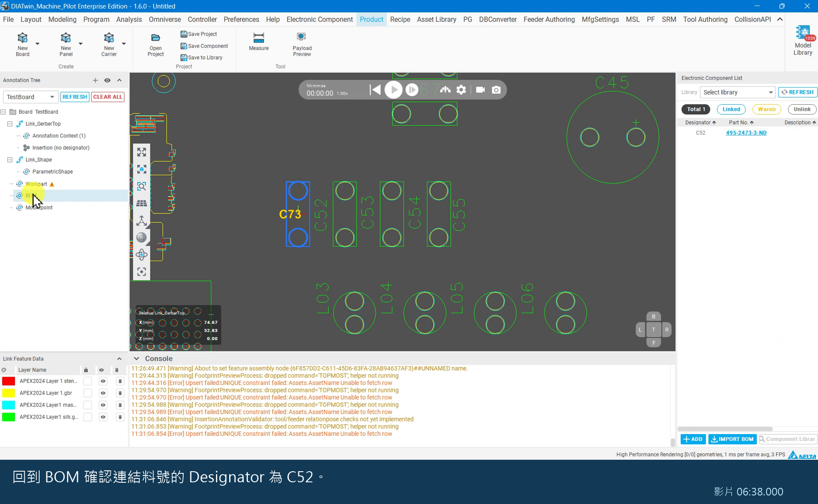
Task: Open the Recipe tab
Action: (400, 20)
